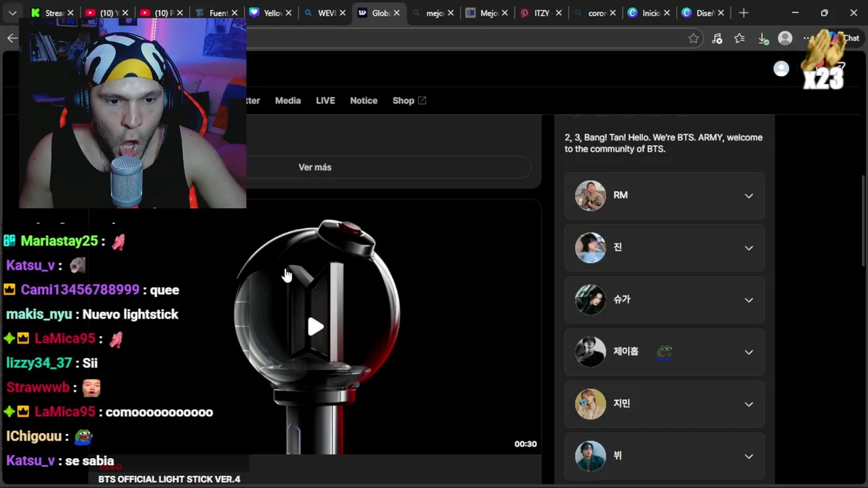Click the 'BTS OFFICIAL LIGHT STICK VER.4' title
The height and width of the screenshot is (488, 868).
pyautogui.click(x=170, y=479)
